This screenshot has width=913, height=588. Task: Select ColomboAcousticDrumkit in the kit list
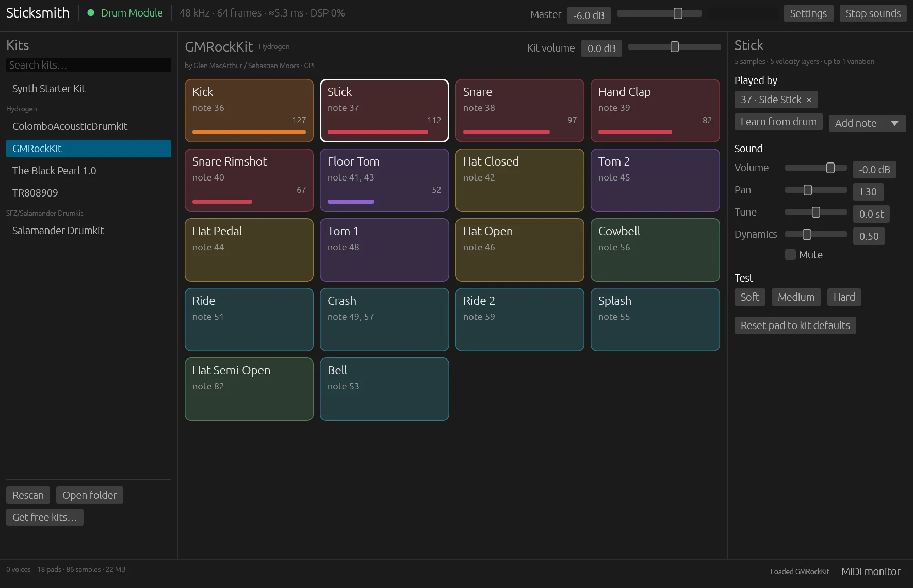[89, 126]
